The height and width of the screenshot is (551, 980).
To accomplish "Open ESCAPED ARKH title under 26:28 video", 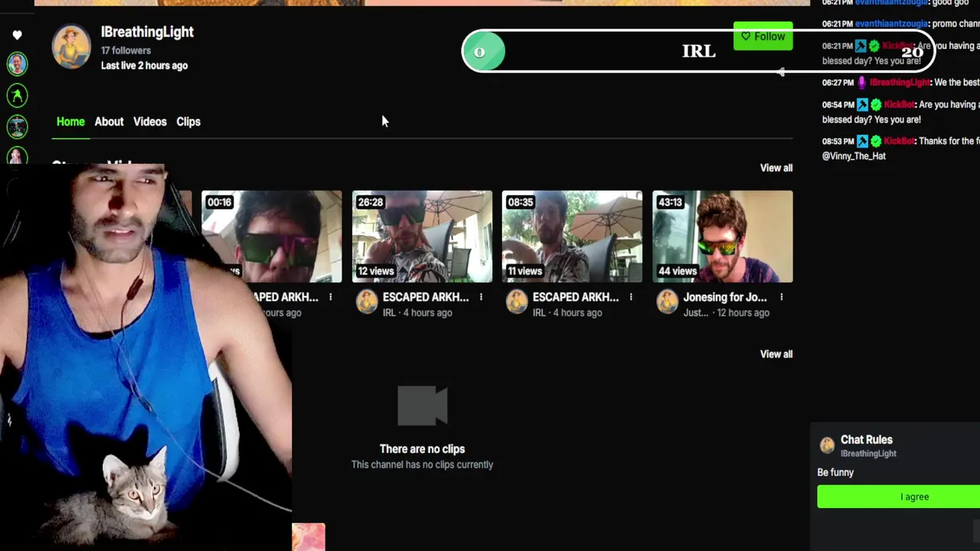I will (426, 297).
